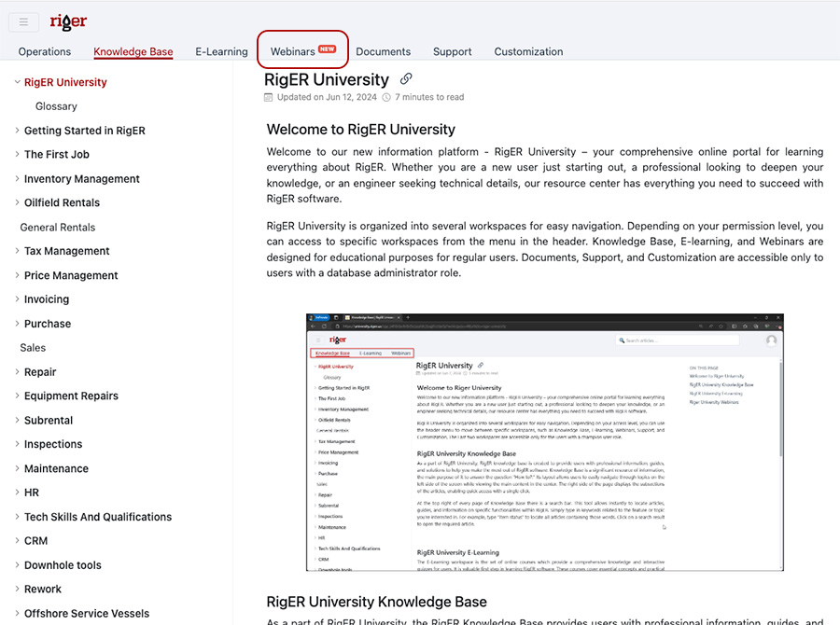The height and width of the screenshot is (625, 840).
Task: Copy article link icon beside RigER University title
Action: point(406,79)
